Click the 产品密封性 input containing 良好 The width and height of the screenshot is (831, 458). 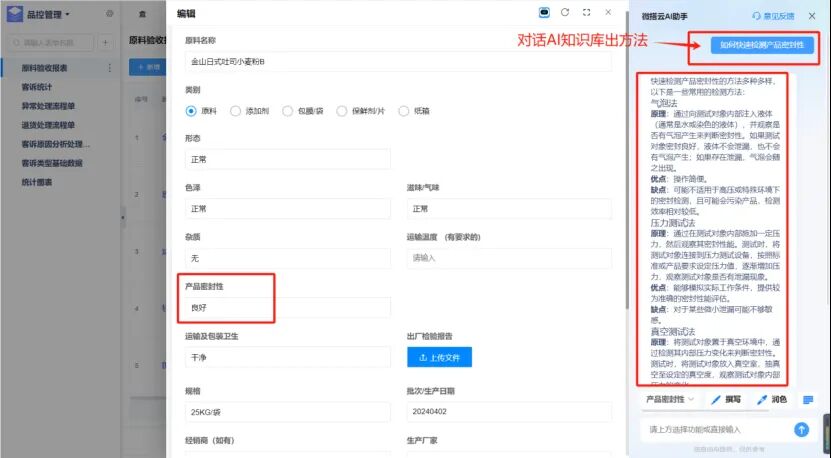click(288, 307)
